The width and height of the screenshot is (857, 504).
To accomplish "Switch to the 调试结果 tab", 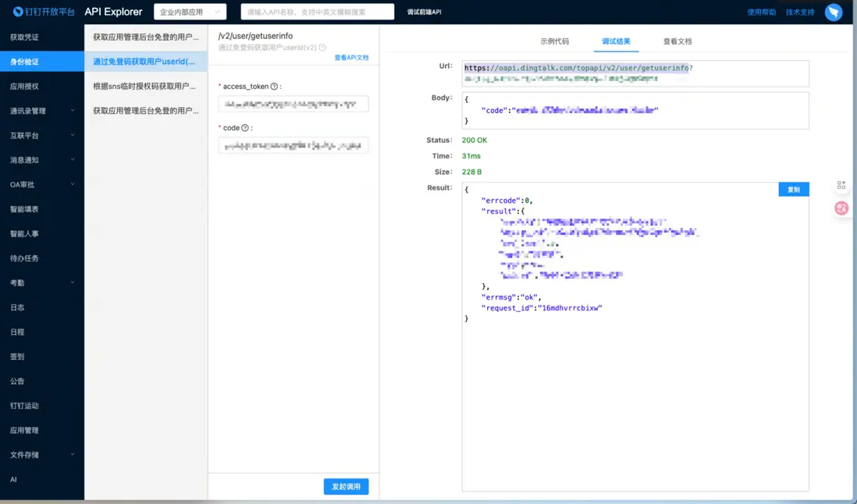I will (x=616, y=41).
